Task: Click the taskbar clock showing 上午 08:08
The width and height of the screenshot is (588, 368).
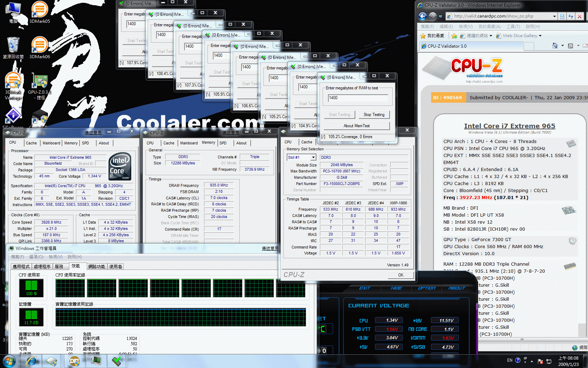Action: click(568, 361)
